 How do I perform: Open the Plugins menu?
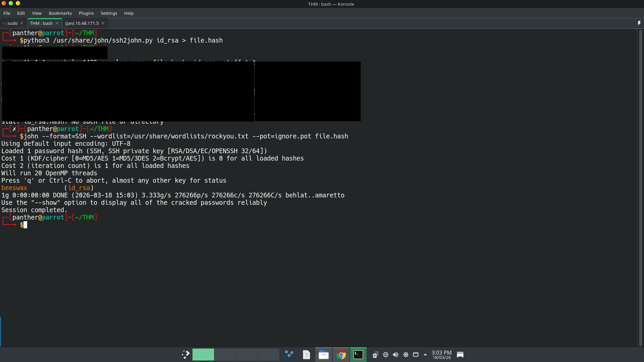click(x=86, y=13)
